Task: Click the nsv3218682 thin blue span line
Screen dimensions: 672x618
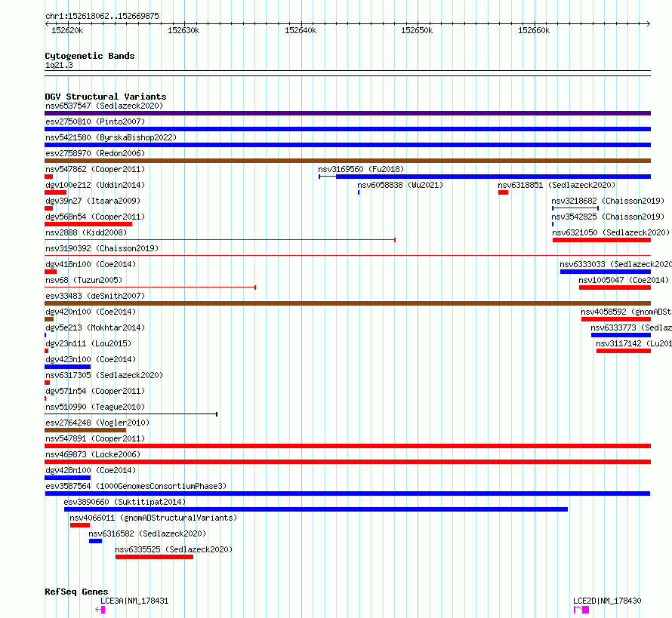Action: pos(575,208)
